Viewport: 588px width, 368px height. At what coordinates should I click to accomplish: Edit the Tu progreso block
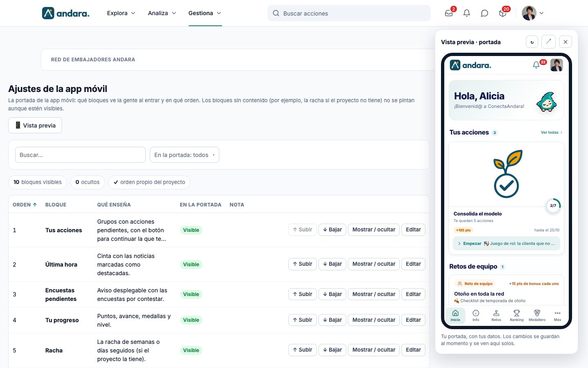coord(413,320)
